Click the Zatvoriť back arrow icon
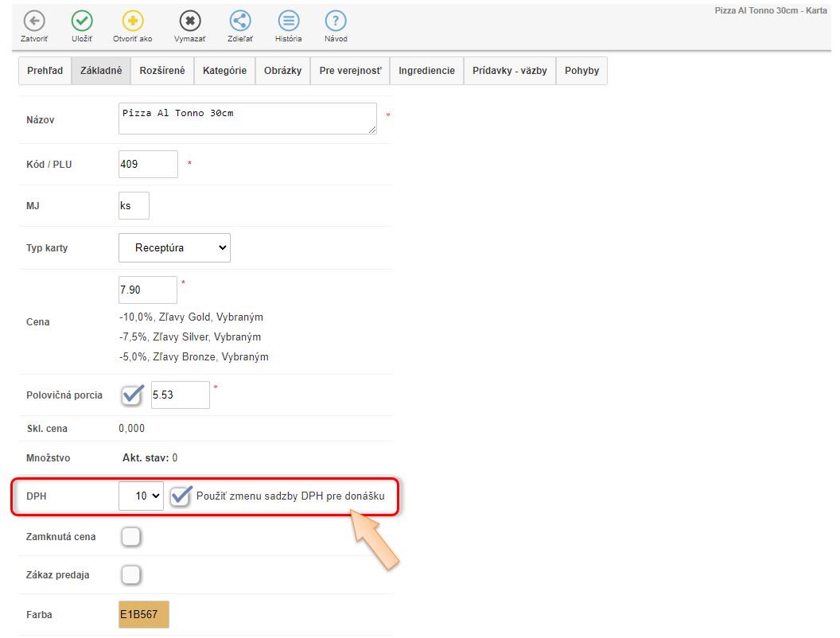Viewport: 840px width, 638px height. [34, 21]
